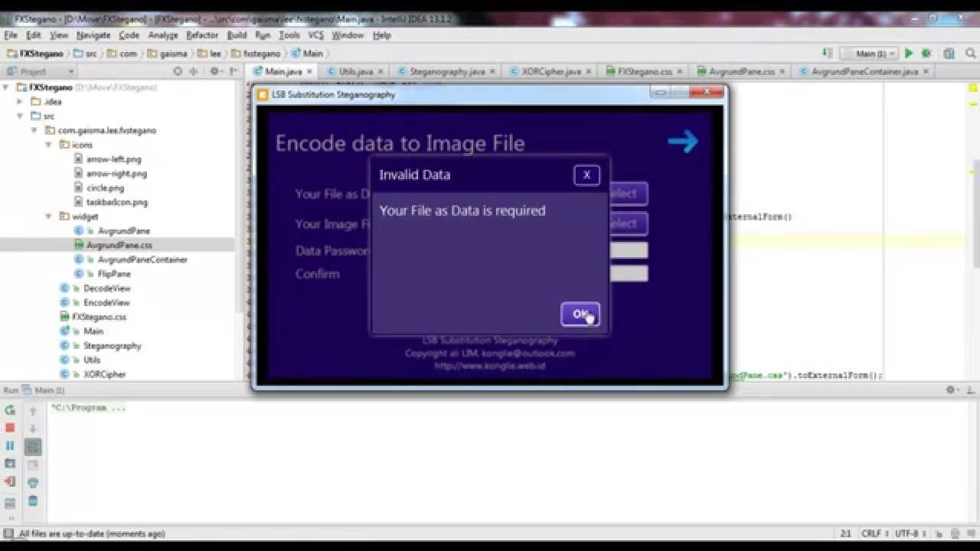Click OK in the Invalid Data dialog
980x551 pixels.
(x=580, y=314)
